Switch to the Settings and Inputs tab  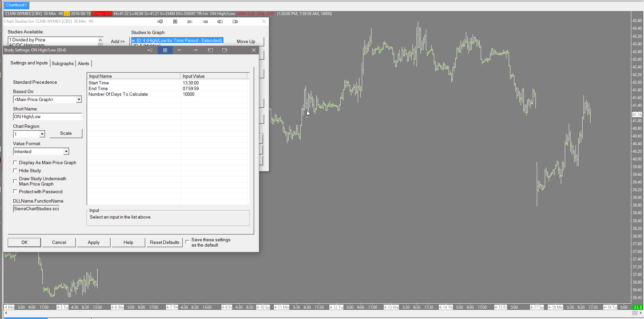[29, 63]
